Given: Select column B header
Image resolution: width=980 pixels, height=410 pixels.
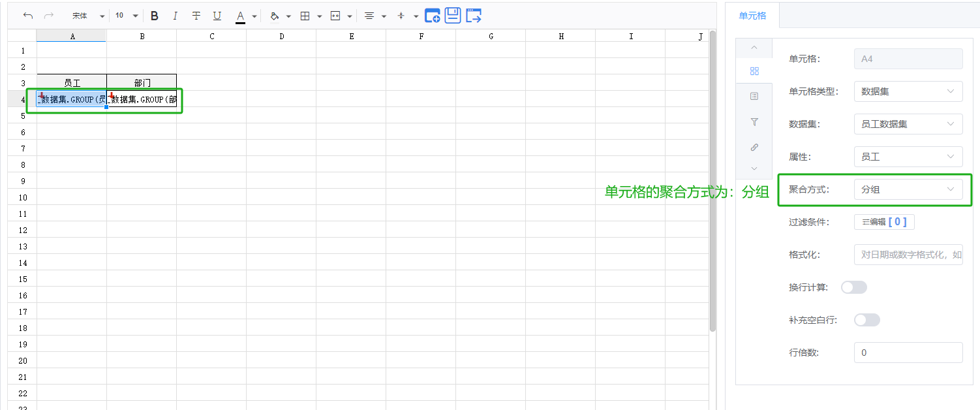Looking at the screenshot, I should click(142, 37).
